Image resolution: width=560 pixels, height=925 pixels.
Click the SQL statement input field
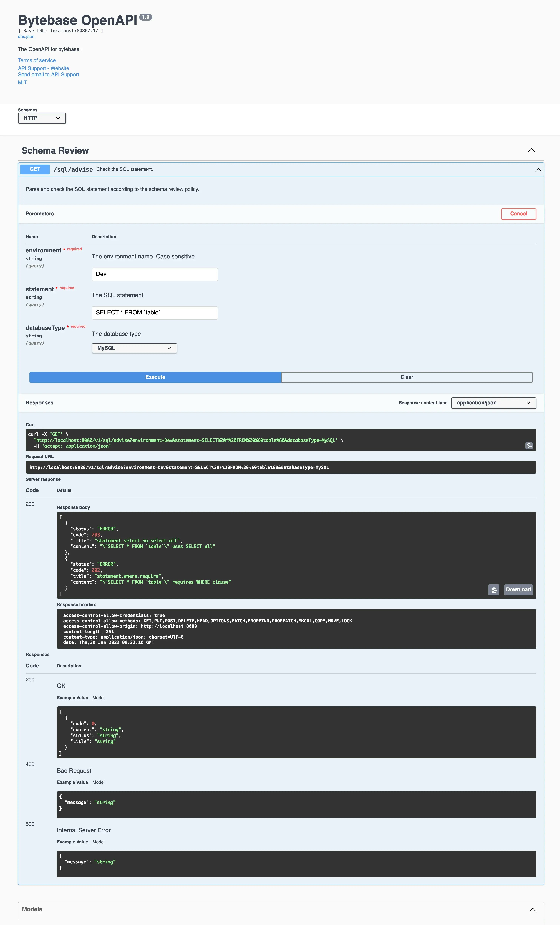(155, 312)
